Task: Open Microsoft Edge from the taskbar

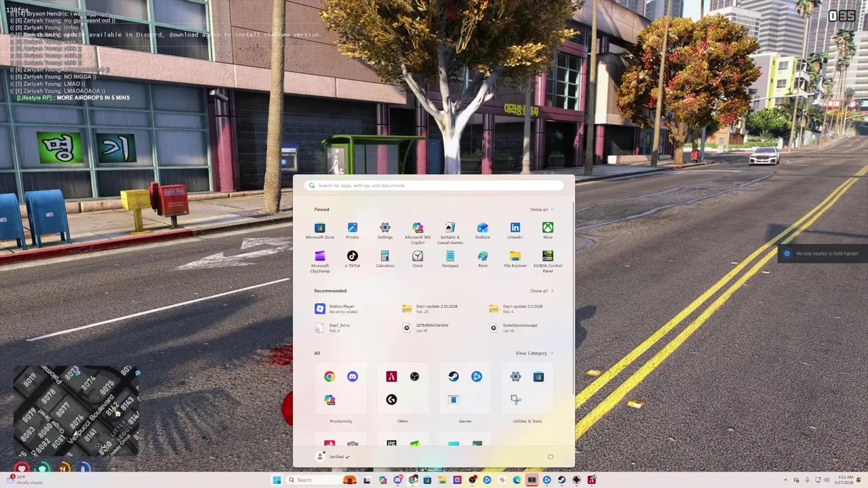Action: (x=517, y=480)
